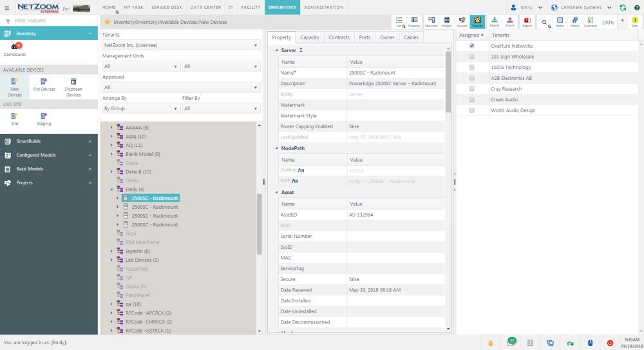Open the Contracts toolbar icon
The width and height of the screenshot is (644, 350).
click(x=590, y=22)
